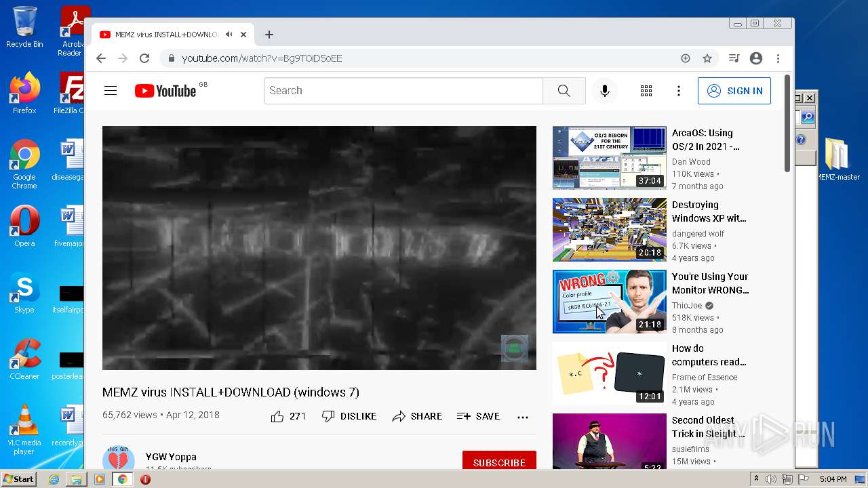The height and width of the screenshot is (488, 868).
Task: Open YGW Yoppa channel name
Action: click(171, 457)
